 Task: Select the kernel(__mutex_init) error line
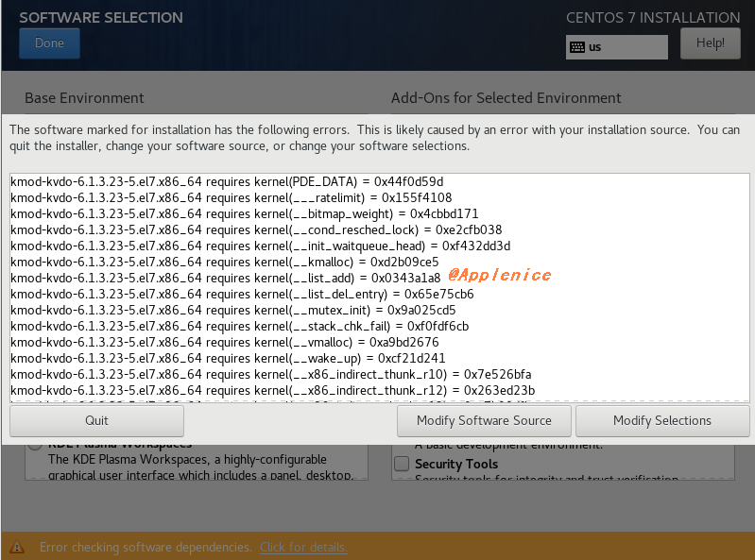tap(233, 310)
